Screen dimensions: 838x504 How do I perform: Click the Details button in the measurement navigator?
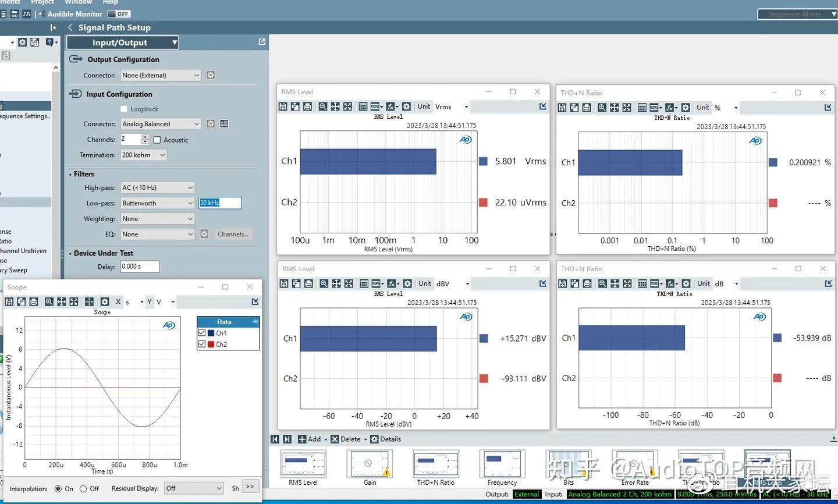[385, 439]
